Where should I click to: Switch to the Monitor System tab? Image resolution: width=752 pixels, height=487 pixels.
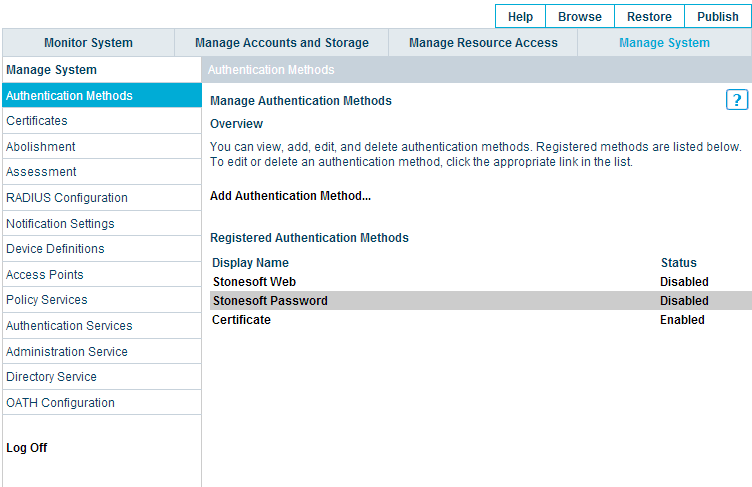88,43
